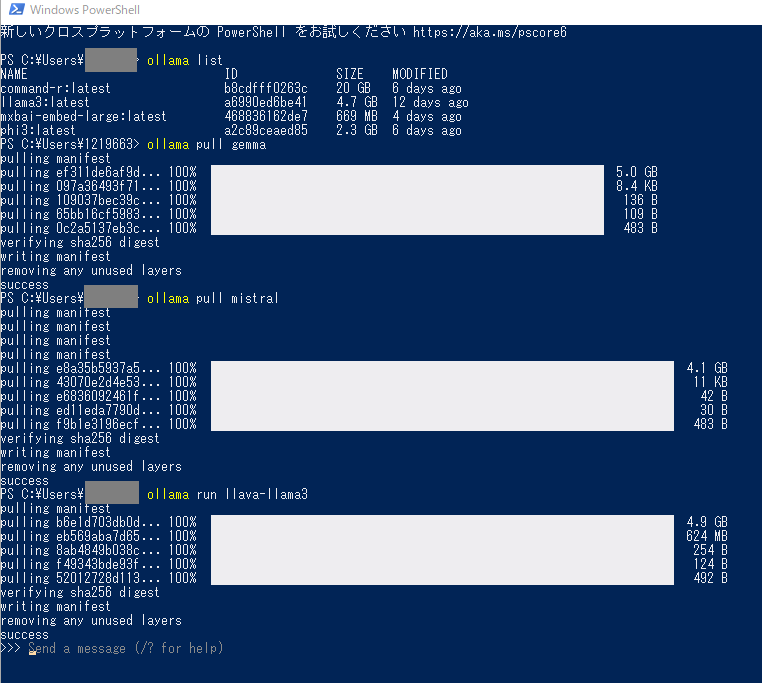Click the 'ollama run llava-llama3' command
Image resolution: width=762 pixels, height=683 pixels.
tap(227, 494)
